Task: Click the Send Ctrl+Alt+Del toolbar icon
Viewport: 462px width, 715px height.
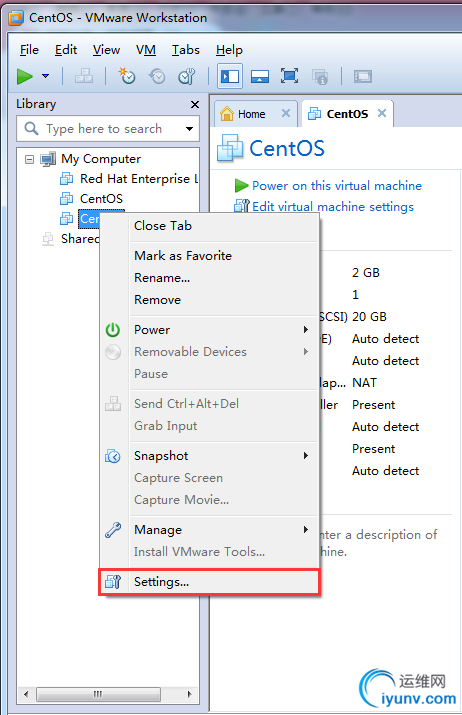Action: [84, 76]
